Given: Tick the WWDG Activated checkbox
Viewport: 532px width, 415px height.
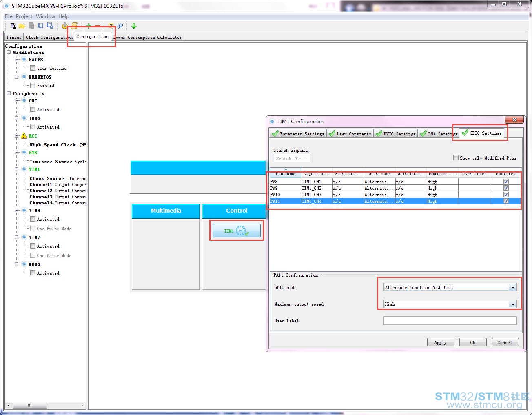Looking at the screenshot, I should click(x=33, y=273).
